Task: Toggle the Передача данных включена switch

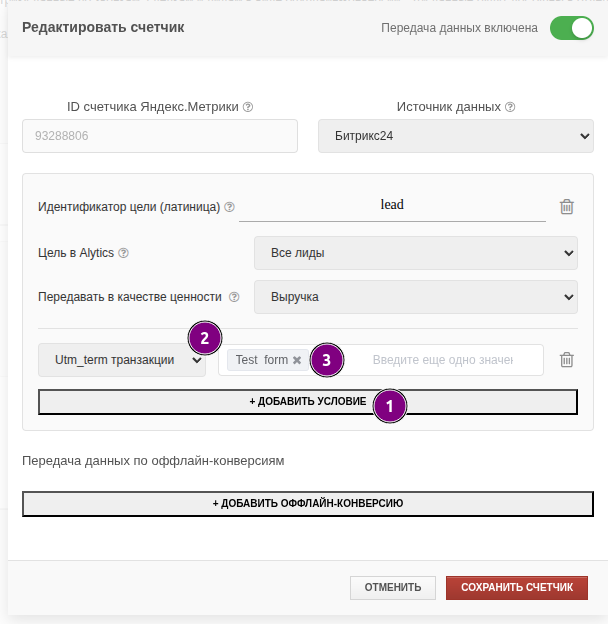Action: (572, 28)
